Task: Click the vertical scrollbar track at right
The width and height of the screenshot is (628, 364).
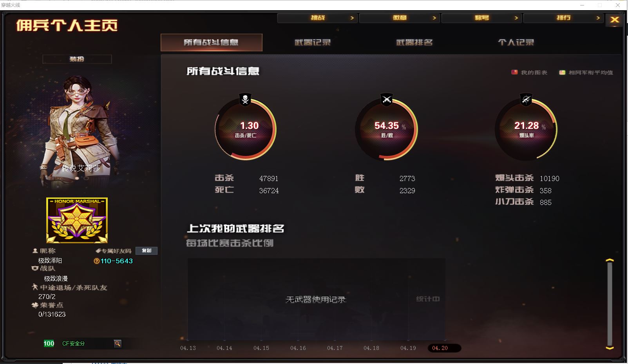Action: [610, 304]
